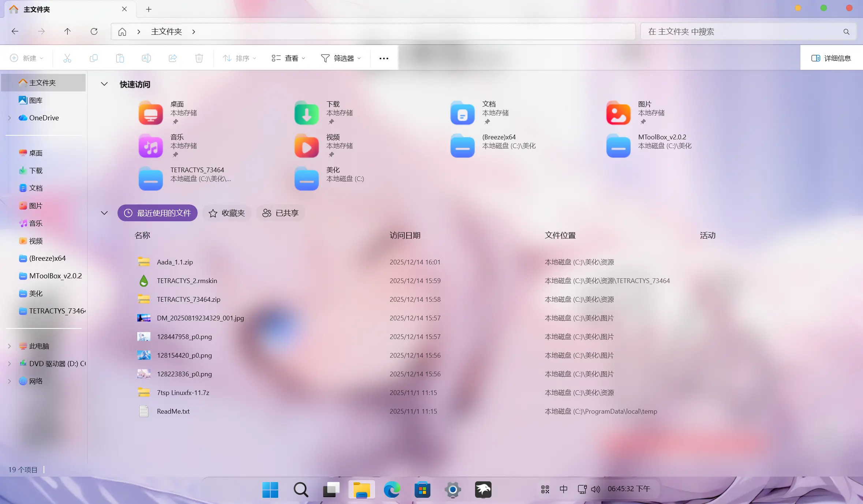Open Settings from the taskbar

click(452, 489)
